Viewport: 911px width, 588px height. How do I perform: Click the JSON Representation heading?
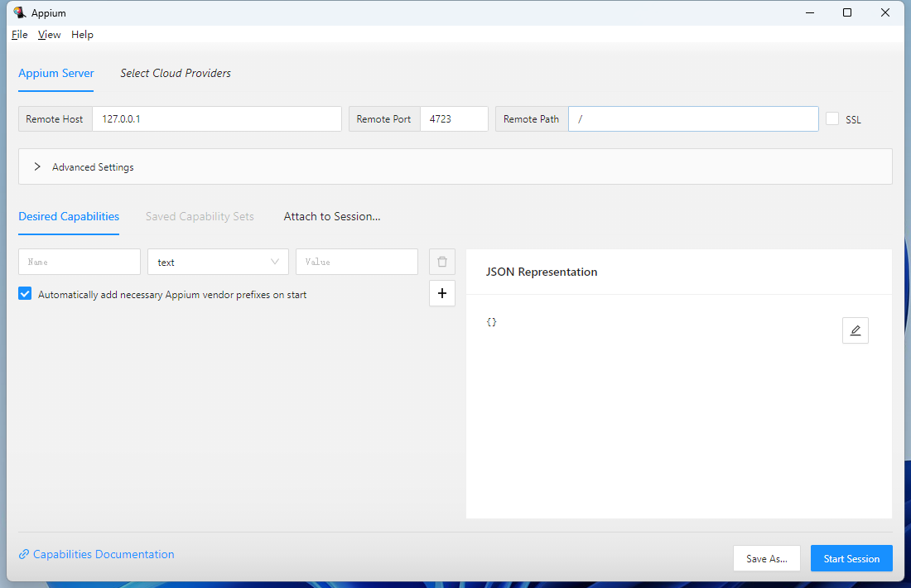click(542, 272)
